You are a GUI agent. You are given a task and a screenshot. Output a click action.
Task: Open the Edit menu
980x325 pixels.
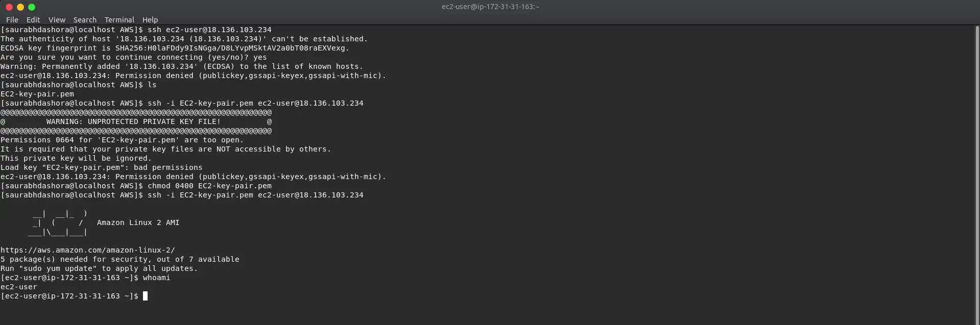[x=33, y=20]
